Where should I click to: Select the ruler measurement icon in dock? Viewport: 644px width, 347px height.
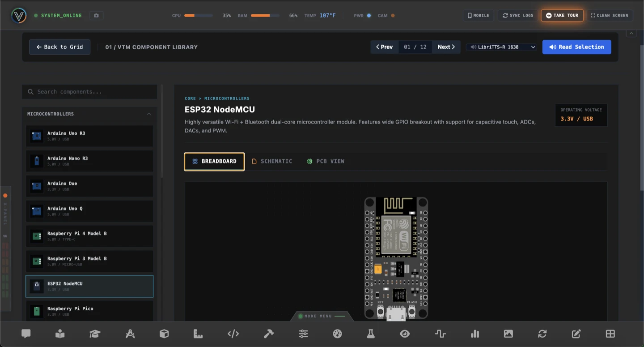coord(198,334)
